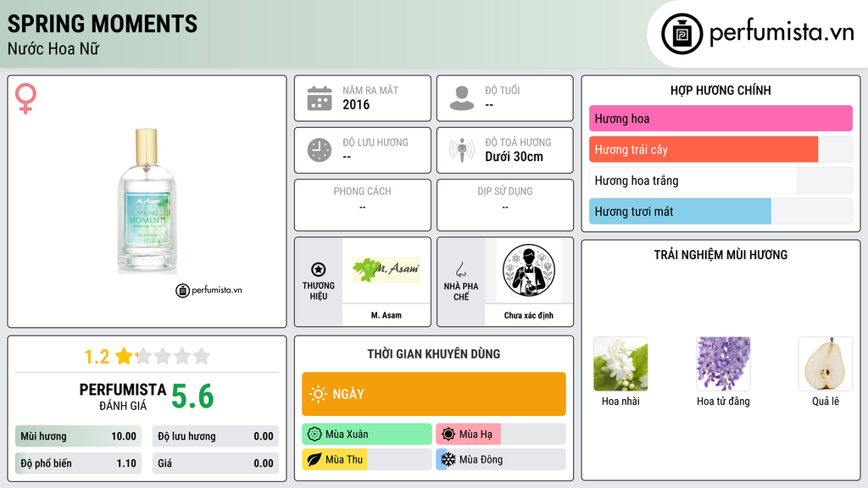The width and height of the screenshot is (868, 488).
Task: Select the Mùa Đông season bar
Action: pos(501,459)
